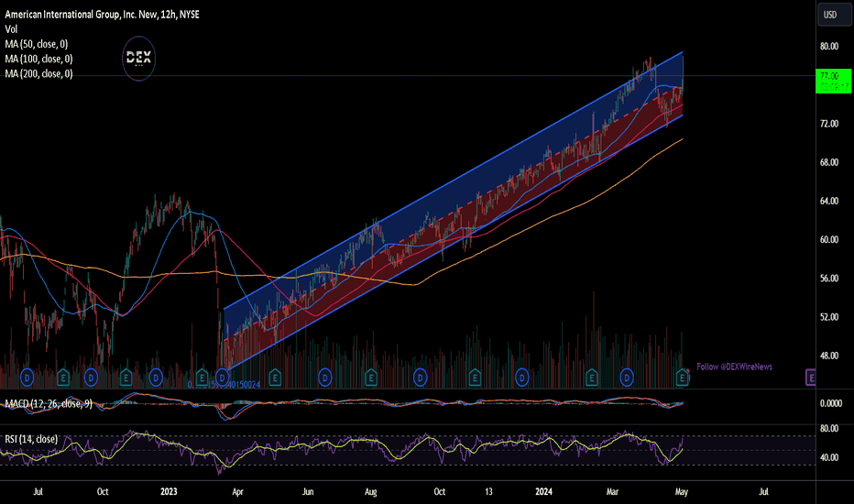The width and height of the screenshot is (854, 504).
Task: Click the 64.00 price axis label
Action: [829, 201]
